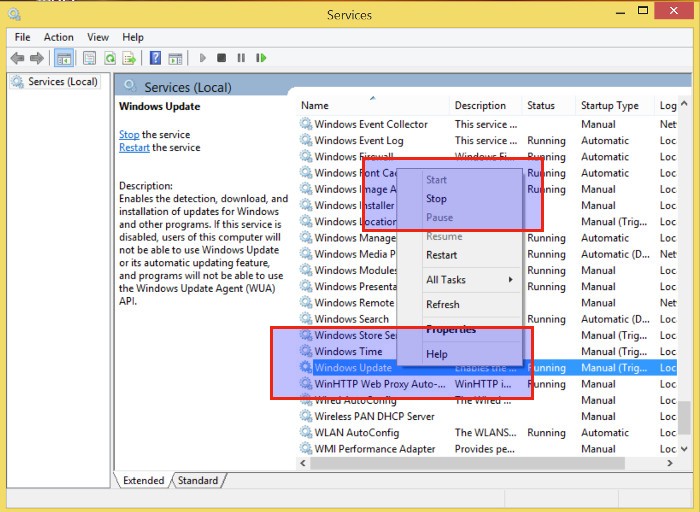Image resolution: width=700 pixels, height=512 pixels.
Task: Sort by the Status column header
Action: click(549, 105)
